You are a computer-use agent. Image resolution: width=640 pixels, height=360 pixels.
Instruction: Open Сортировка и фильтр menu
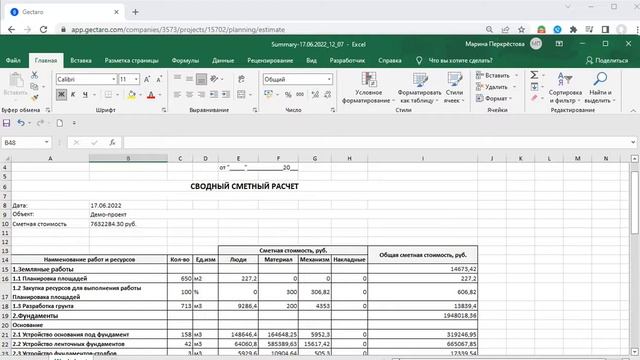565,88
